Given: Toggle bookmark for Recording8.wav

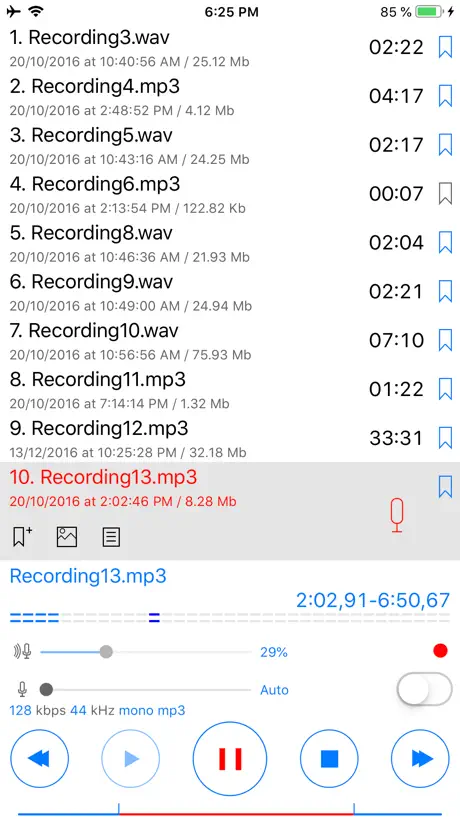Looking at the screenshot, I should click(x=445, y=243).
